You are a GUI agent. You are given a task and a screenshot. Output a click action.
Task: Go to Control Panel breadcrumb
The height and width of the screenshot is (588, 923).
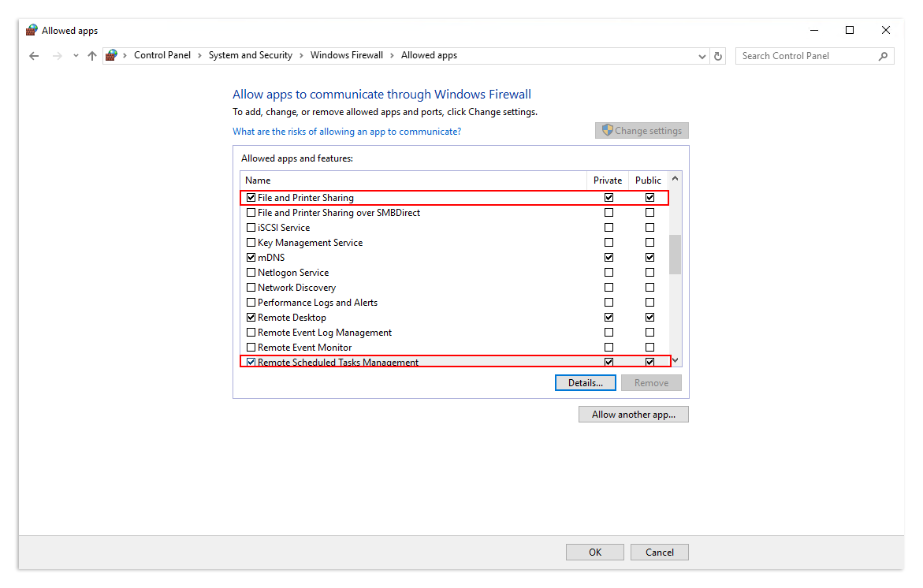[x=162, y=55]
